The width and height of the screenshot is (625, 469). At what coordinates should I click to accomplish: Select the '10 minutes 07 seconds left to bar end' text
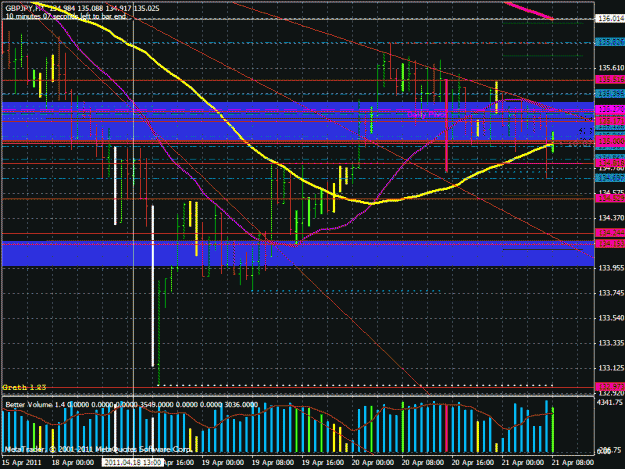coord(66,16)
